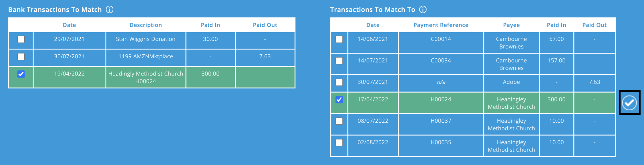Check the Adobe transaction dated 30/07/2021
The image size is (644, 165).
click(339, 82)
